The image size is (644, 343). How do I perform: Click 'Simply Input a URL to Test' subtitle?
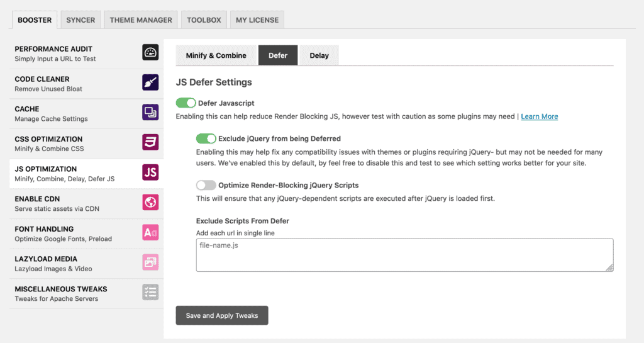tap(55, 59)
